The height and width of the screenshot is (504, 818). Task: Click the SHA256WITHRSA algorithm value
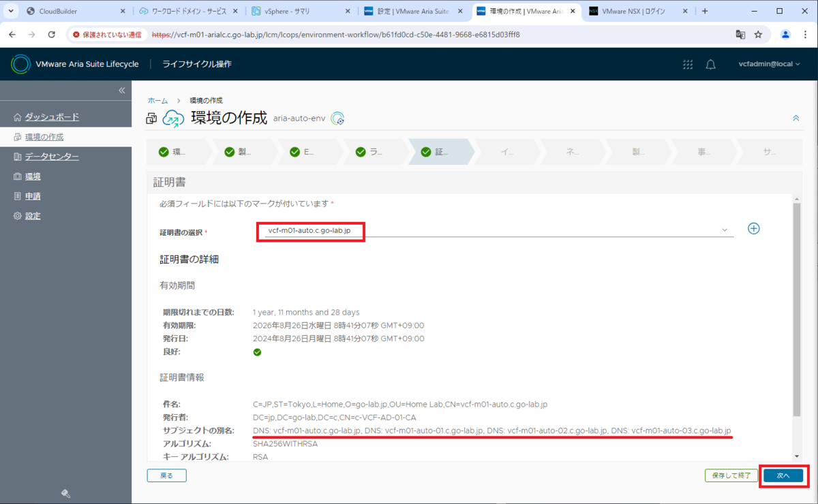(x=285, y=443)
